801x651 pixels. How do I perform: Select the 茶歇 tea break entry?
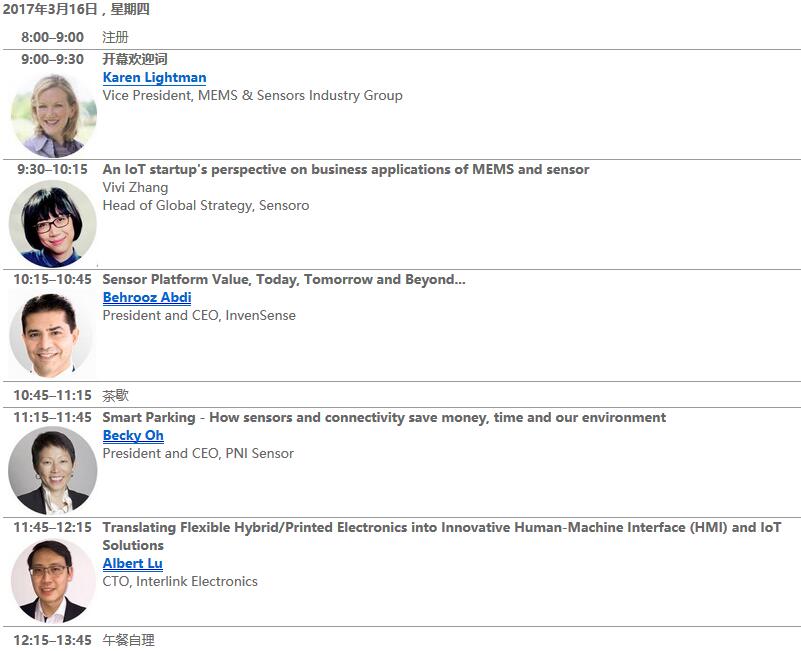[x=115, y=396]
